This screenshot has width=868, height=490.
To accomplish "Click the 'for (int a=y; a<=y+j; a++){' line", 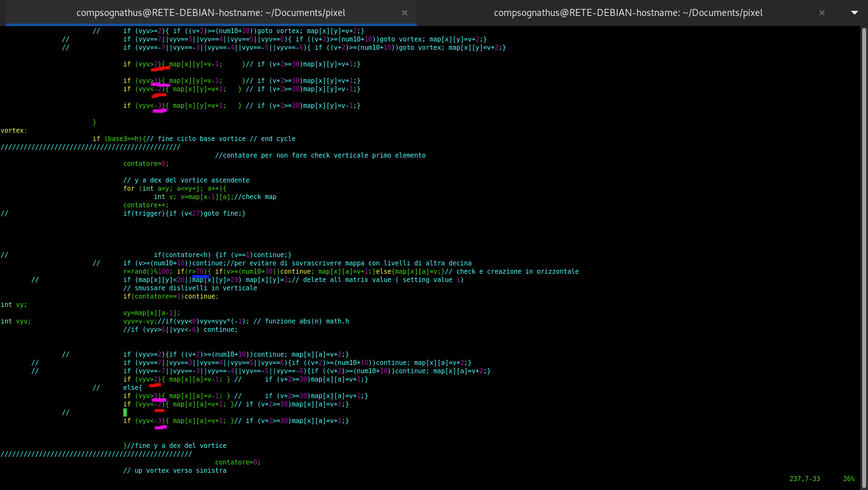I will [x=175, y=188].
